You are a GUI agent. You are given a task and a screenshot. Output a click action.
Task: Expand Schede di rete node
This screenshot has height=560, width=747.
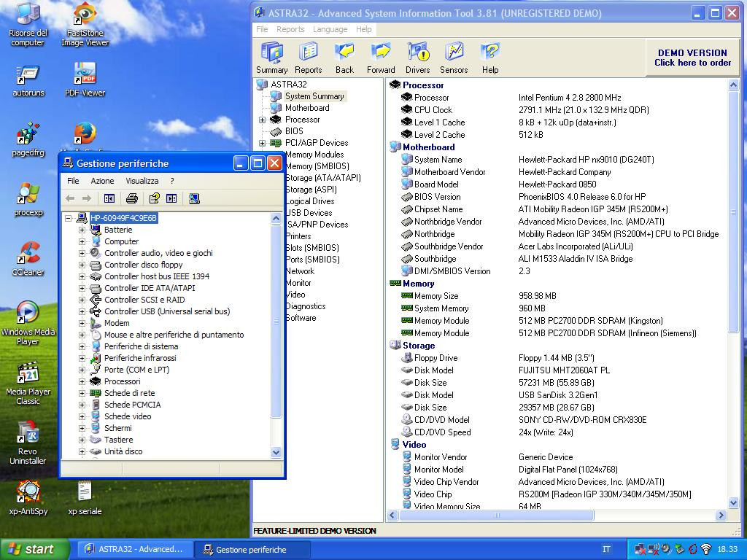coord(82,393)
